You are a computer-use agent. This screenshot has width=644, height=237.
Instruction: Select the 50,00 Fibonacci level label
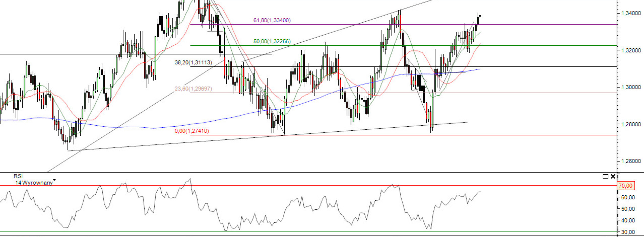click(272, 41)
